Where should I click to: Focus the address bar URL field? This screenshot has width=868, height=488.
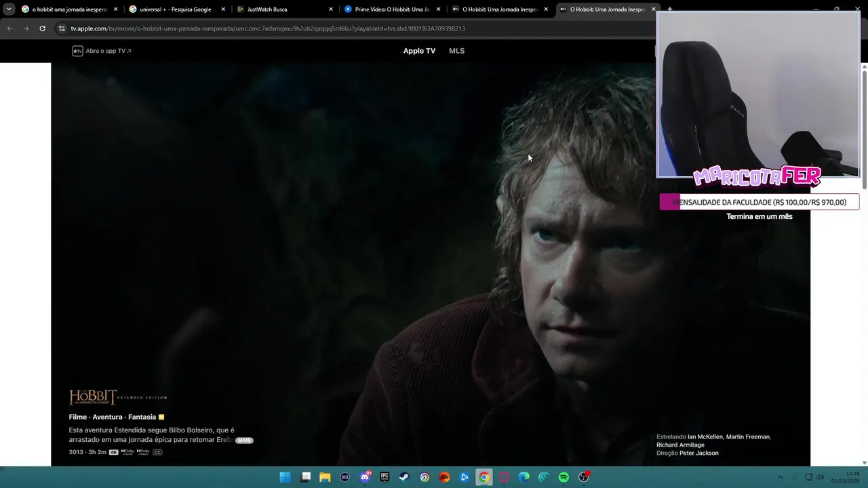click(x=353, y=28)
